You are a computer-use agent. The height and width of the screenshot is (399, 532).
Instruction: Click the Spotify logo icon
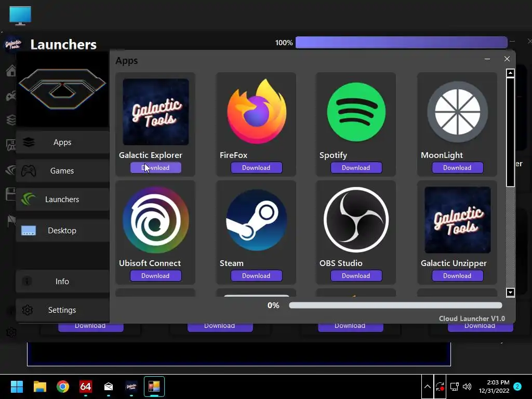[356, 112]
